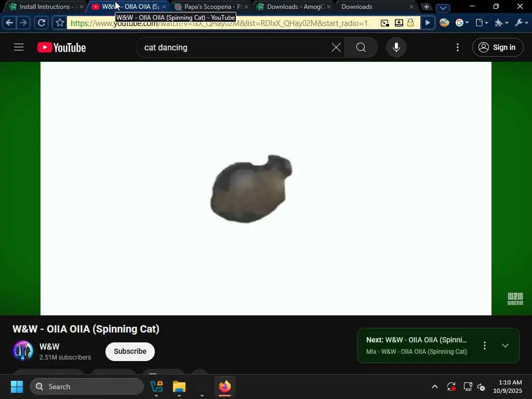Open YouTube settings three-dot menu
The width and height of the screenshot is (532, 399).
pyautogui.click(x=458, y=47)
